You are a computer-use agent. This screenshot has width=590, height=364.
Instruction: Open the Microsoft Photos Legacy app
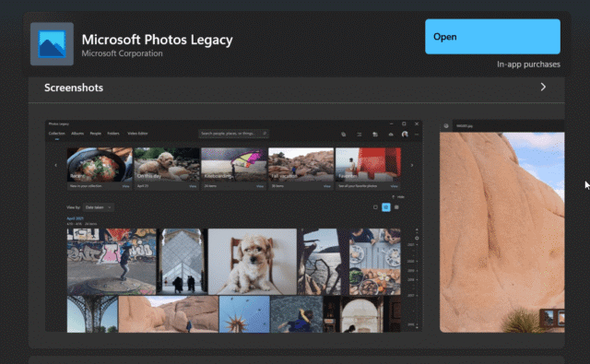[x=492, y=37]
